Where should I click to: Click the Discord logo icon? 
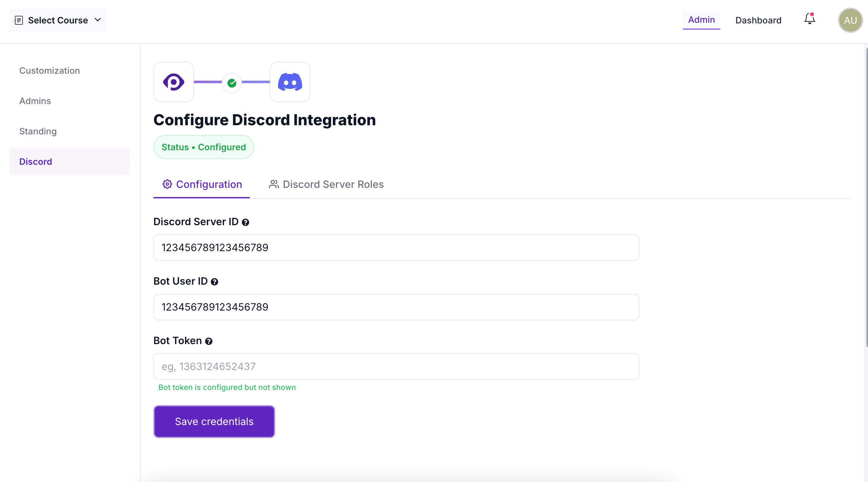coord(290,82)
